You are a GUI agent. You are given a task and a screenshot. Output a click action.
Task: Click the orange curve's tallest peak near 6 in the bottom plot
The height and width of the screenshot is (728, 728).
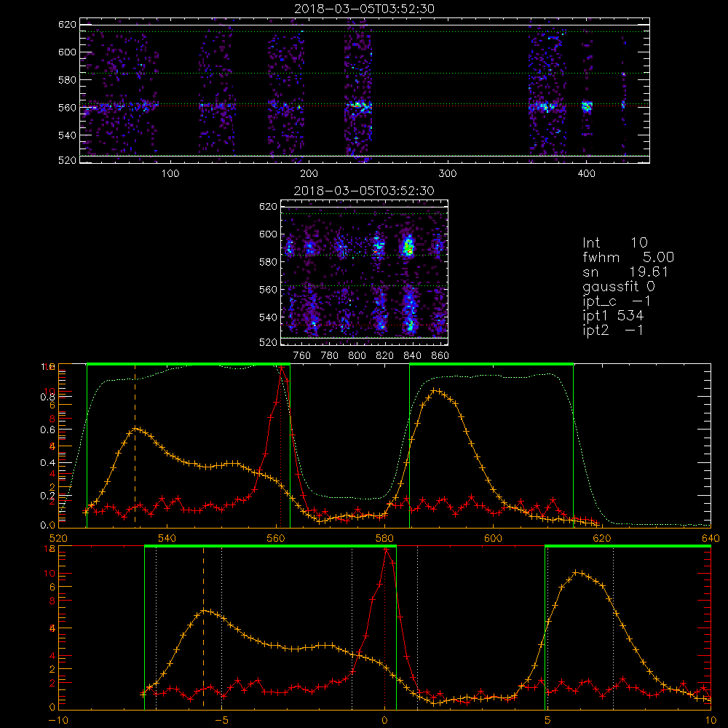pyautogui.click(x=577, y=572)
